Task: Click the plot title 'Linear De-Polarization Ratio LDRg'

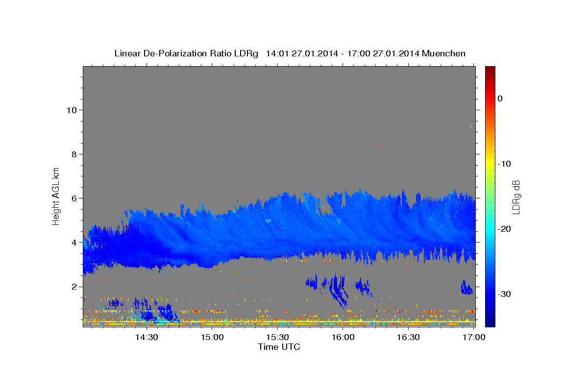Action: click(x=186, y=53)
